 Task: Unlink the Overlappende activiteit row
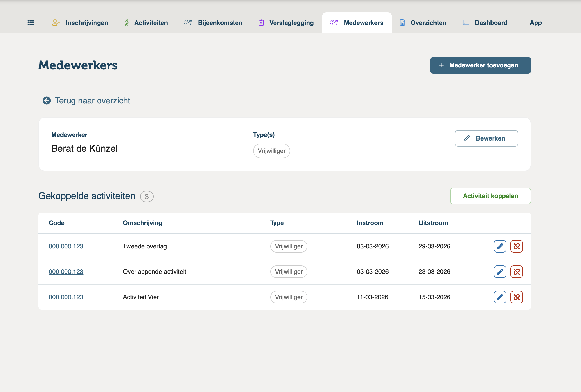(516, 272)
